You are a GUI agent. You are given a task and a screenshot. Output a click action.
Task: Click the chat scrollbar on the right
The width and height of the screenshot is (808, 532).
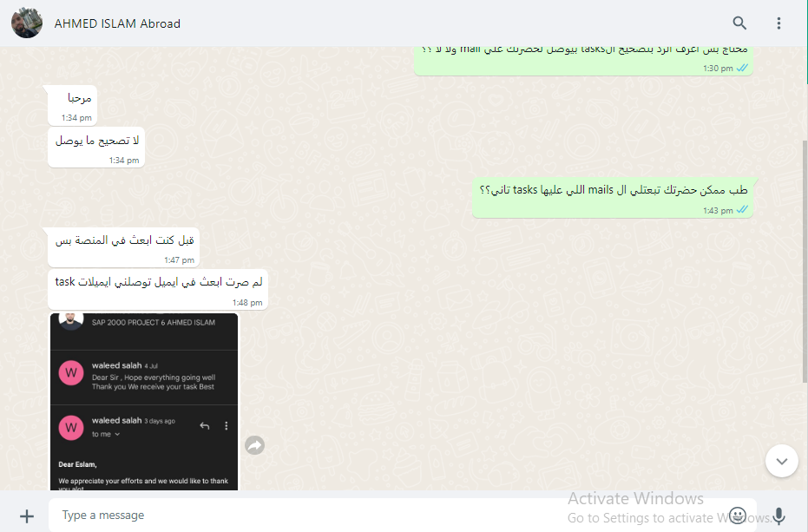(805, 261)
